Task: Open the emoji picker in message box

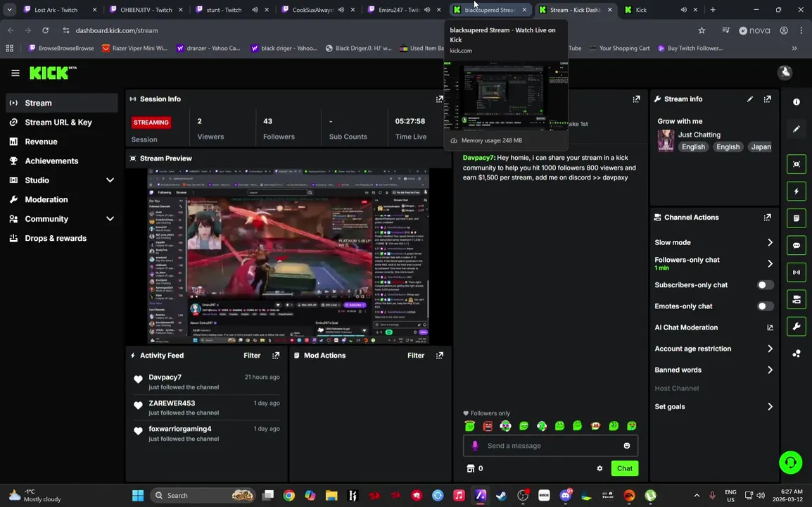Action: [627, 446]
